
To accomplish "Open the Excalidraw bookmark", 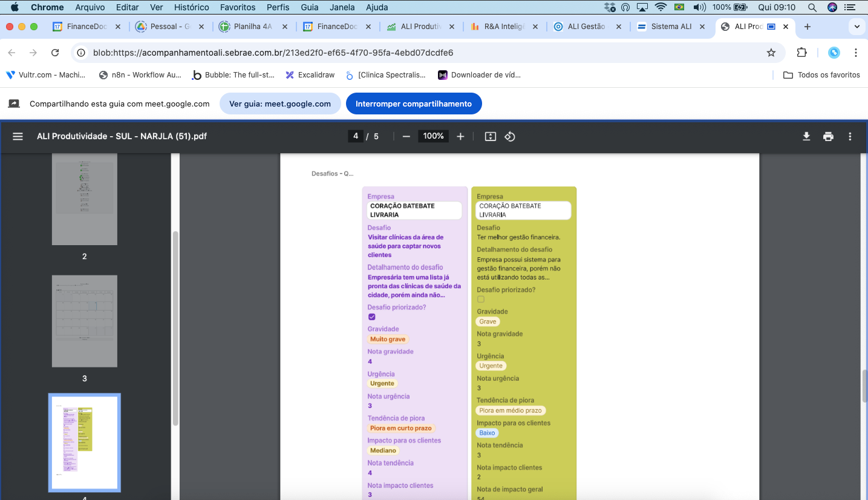I will coord(310,75).
